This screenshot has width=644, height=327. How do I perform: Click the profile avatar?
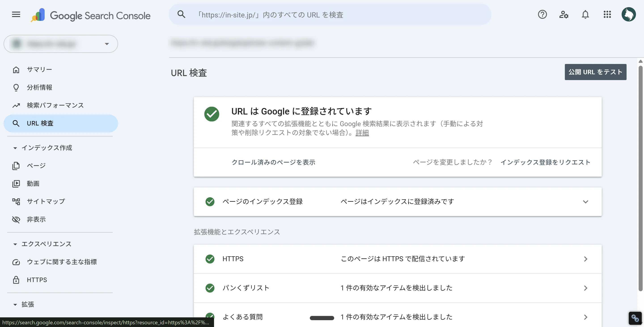point(629,14)
